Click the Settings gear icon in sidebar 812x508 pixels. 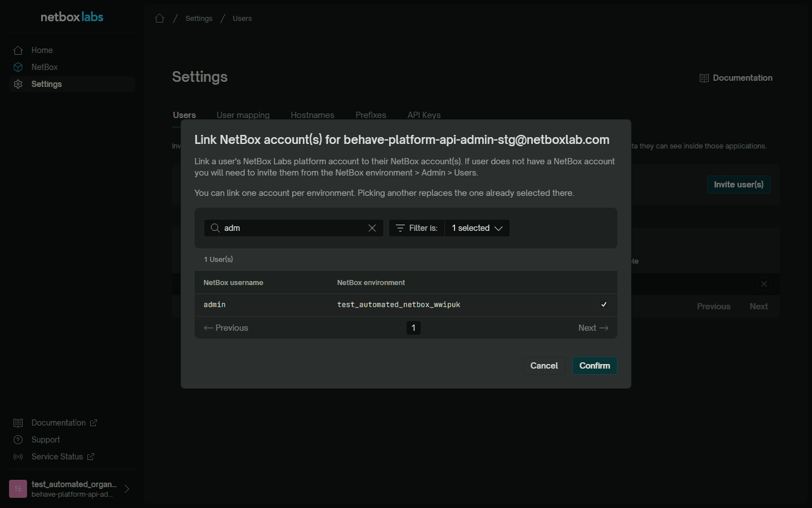(x=18, y=84)
